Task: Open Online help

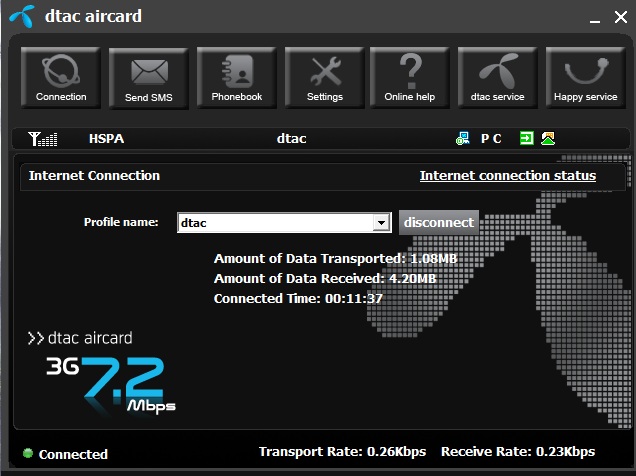Action: (x=410, y=78)
